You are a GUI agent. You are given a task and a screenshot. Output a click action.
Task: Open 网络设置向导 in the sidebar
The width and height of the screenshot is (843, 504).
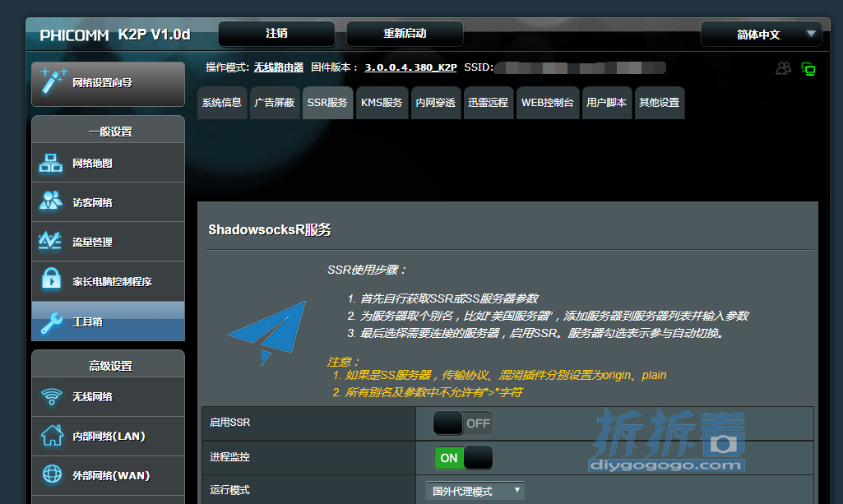[108, 84]
